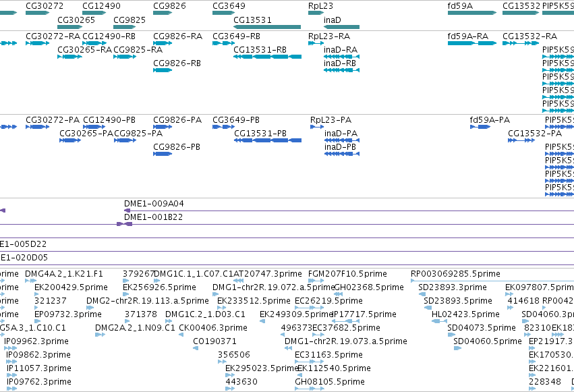This screenshot has height=392, width=574.
Task: Select EST EK233512.5prime
Action: (221, 308)
